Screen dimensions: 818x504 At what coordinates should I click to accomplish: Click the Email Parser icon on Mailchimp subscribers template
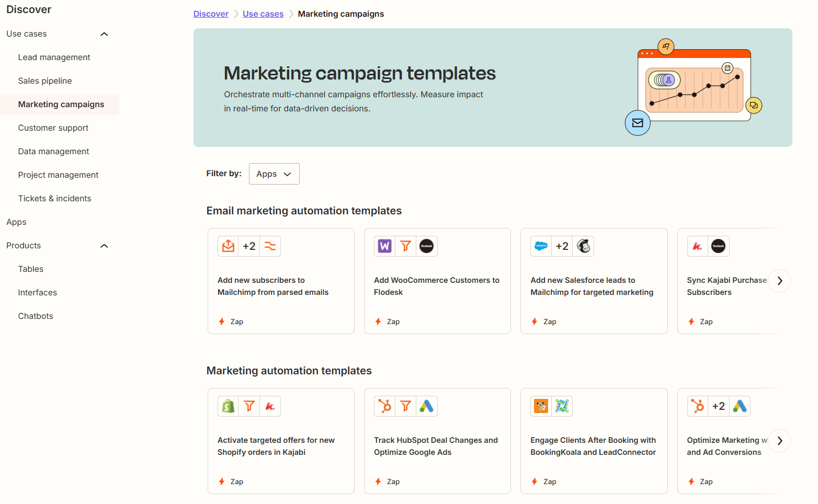click(x=228, y=246)
